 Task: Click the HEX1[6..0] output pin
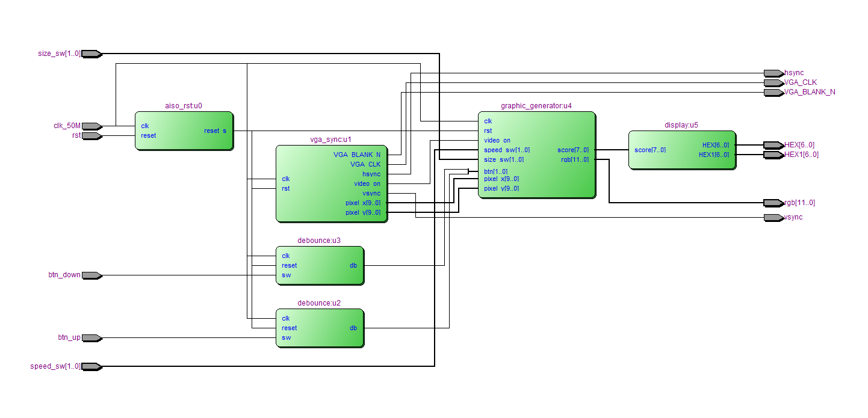coord(772,155)
